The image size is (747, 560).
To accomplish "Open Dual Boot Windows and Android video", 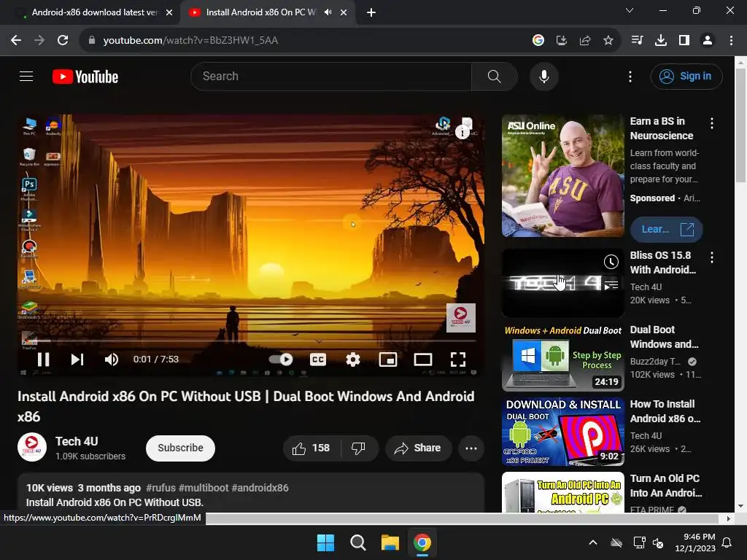I will click(562, 357).
